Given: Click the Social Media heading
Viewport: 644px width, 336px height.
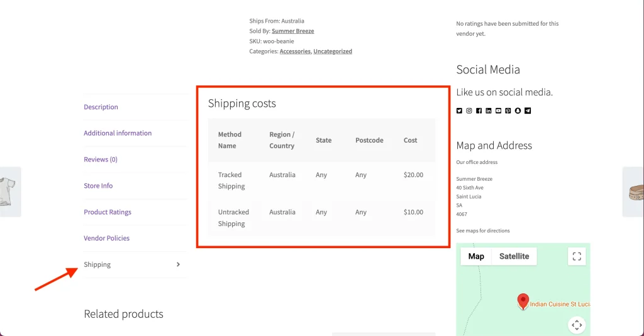Looking at the screenshot, I should tap(488, 69).
